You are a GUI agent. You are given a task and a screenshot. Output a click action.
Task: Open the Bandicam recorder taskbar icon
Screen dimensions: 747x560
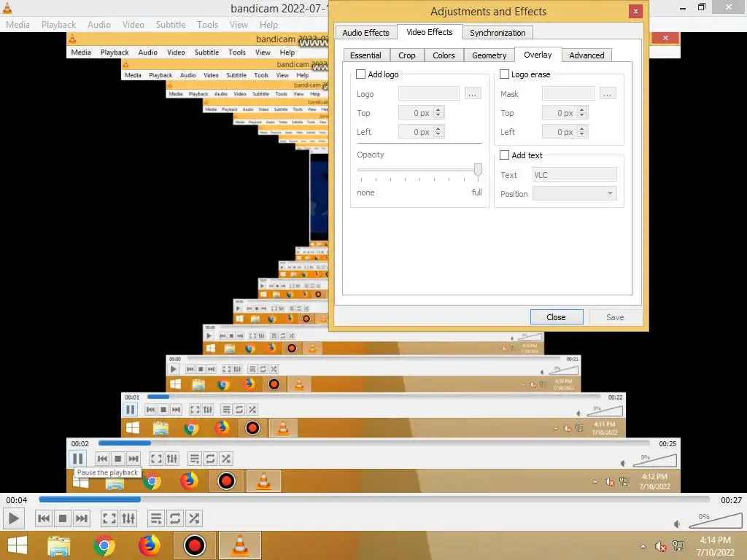coord(194,545)
